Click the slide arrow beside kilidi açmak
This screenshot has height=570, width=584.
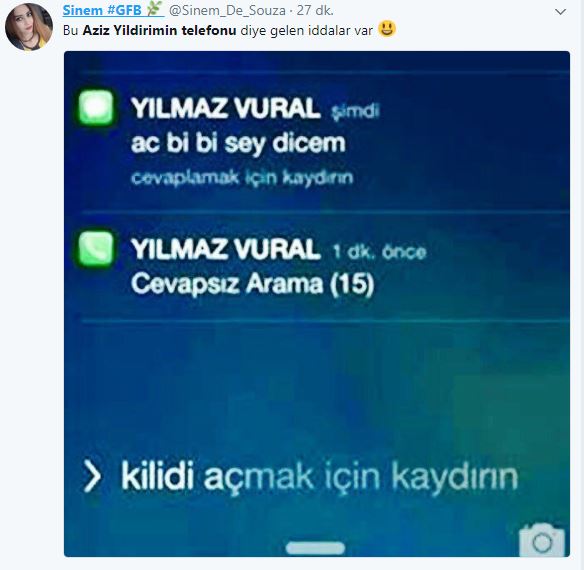pyautogui.click(x=92, y=476)
